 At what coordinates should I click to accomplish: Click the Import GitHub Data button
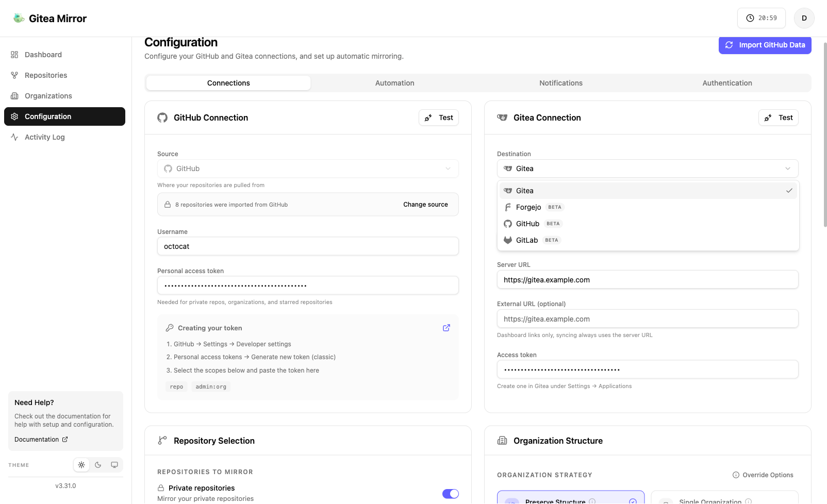click(765, 45)
